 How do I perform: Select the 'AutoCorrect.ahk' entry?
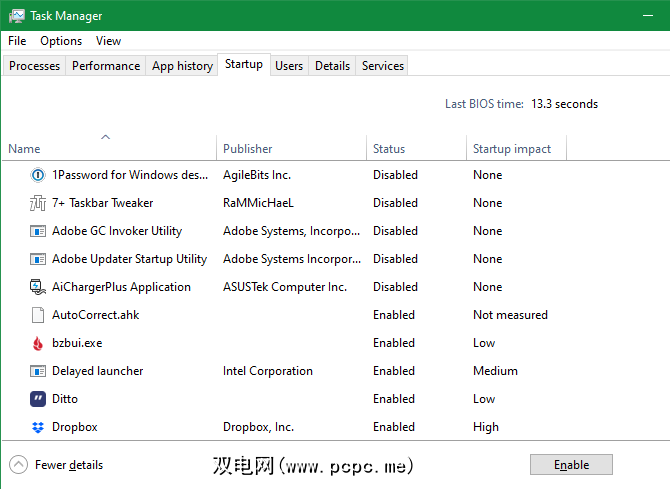[96, 315]
